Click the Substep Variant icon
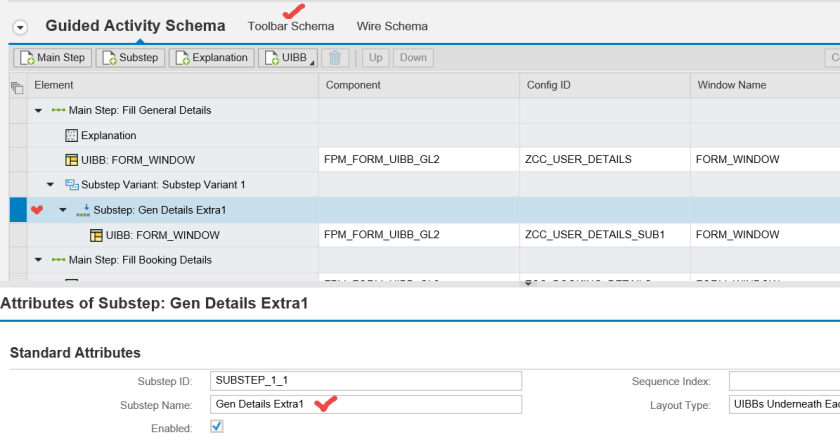This screenshot has height=442, width=840. pyautogui.click(x=71, y=185)
